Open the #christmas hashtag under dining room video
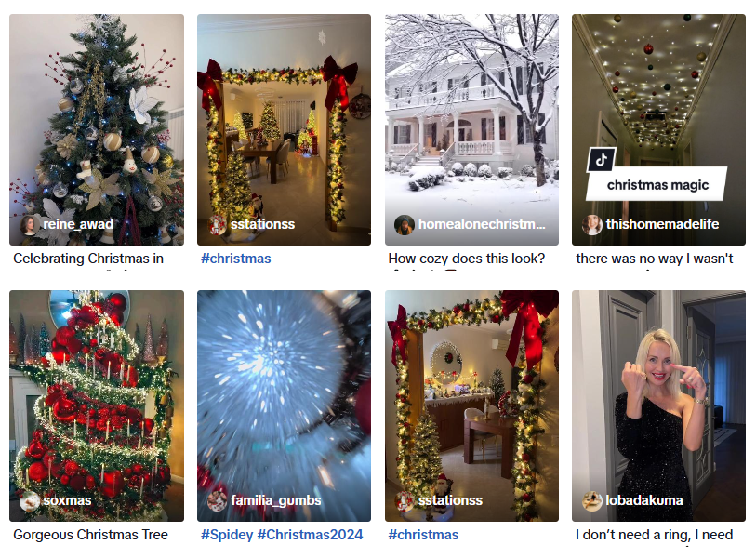Image resolution: width=756 pixels, height=558 pixels. [236, 259]
